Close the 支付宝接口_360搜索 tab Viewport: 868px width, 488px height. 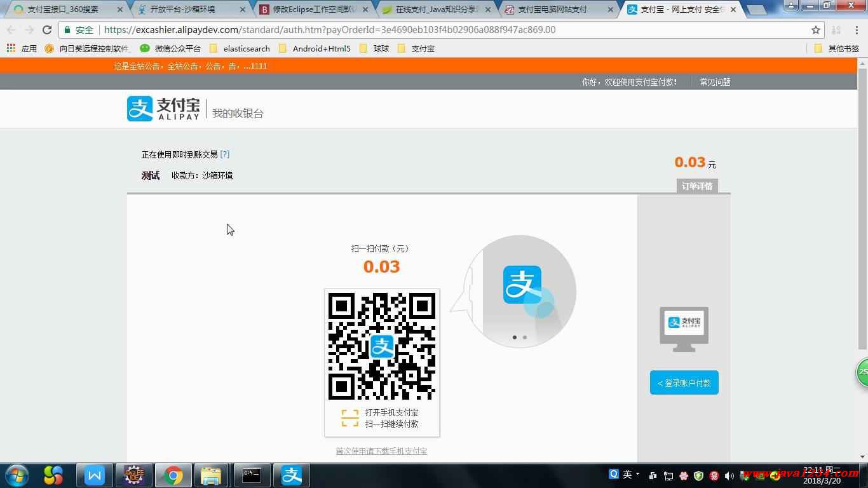tap(120, 10)
